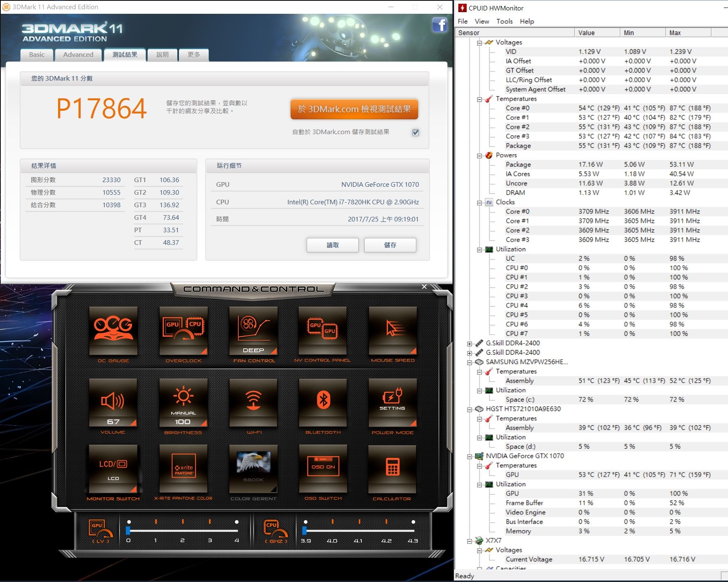Toggle the Wi-Fi tile
This screenshot has height=582, width=728.
(253, 403)
